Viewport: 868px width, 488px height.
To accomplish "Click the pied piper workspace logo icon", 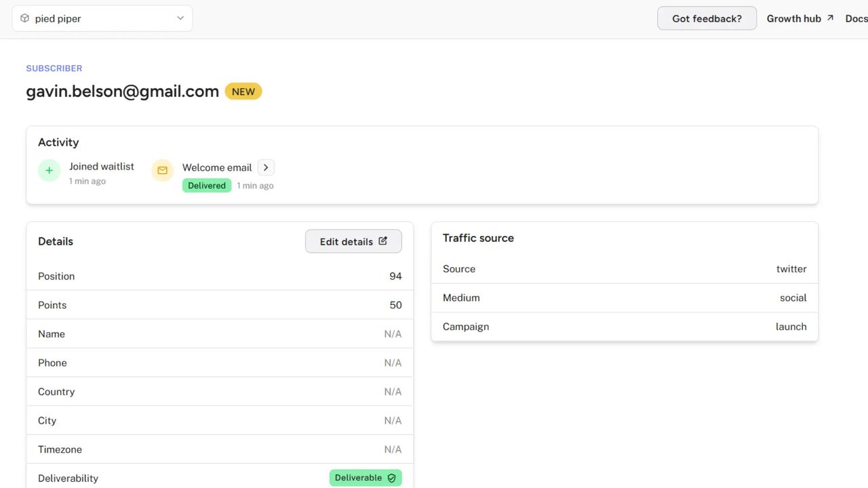I will (x=24, y=18).
